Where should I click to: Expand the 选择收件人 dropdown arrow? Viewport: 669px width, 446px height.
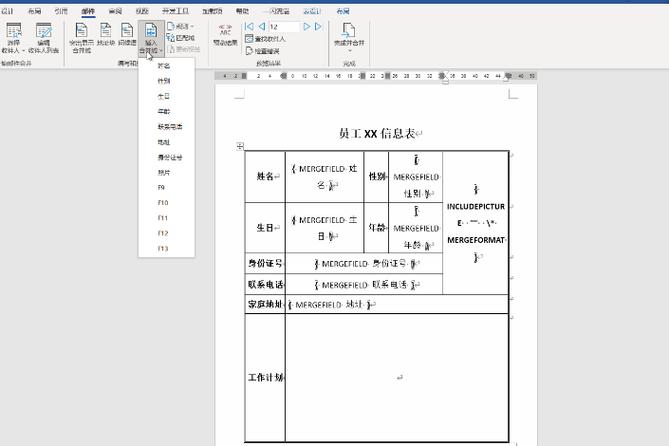click(x=23, y=51)
